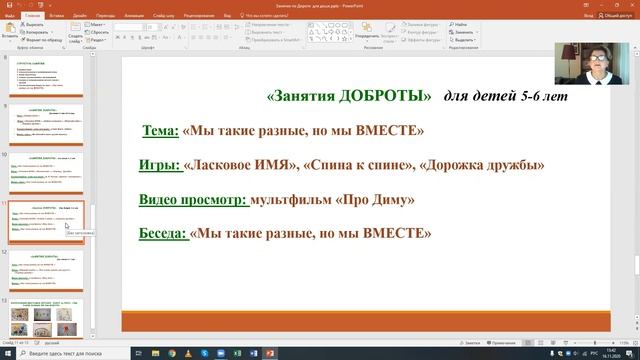This screenshot has height=360, width=640.
Task: Toggle bold (Ж) formatting
Action: coord(118,38)
